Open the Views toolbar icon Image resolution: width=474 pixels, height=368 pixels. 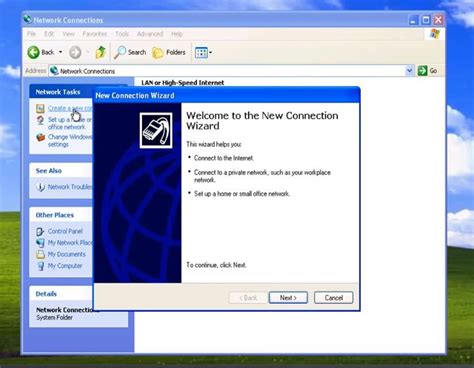201,52
